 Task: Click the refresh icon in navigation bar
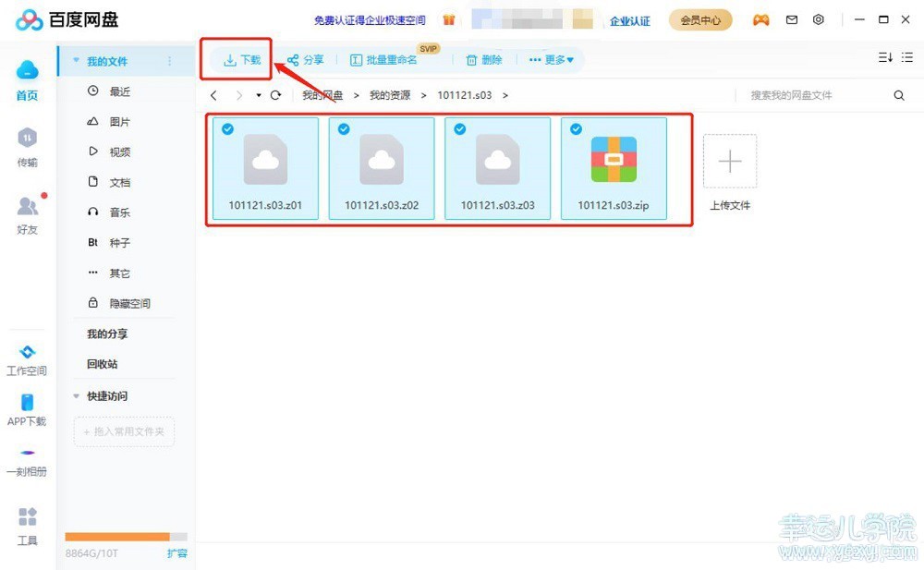point(275,95)
